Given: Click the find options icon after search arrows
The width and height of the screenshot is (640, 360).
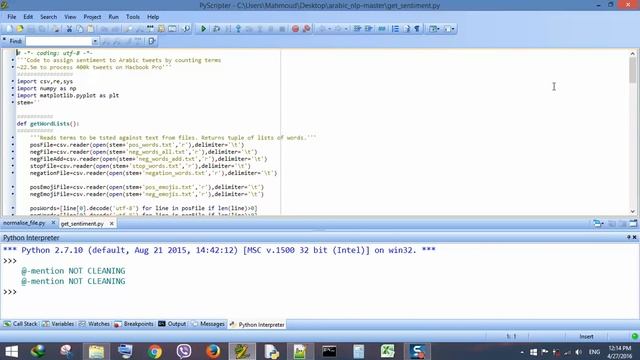Looking at the screenshot, I should (x=151, y=41).
